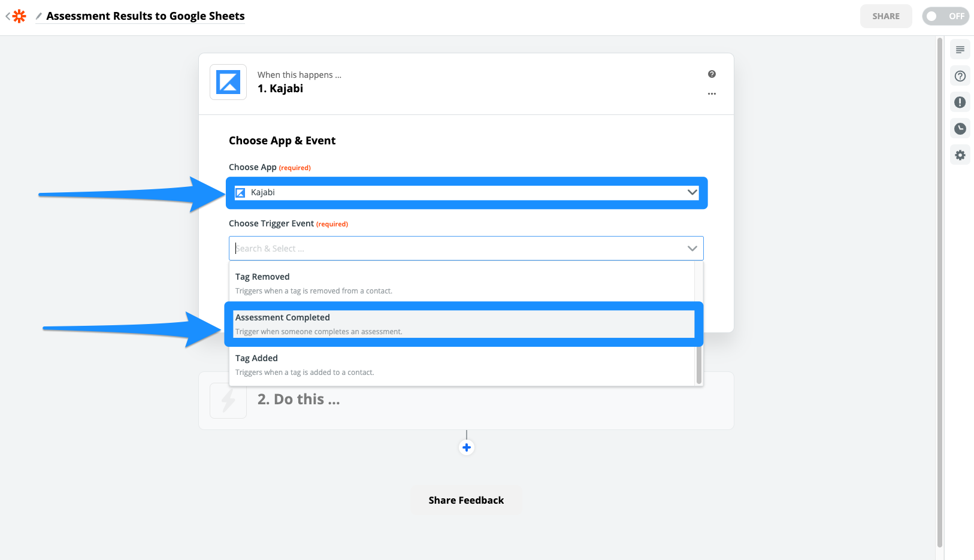Edit the Zap title Assessment Results to Google Sheets

[x=146, y=16]
